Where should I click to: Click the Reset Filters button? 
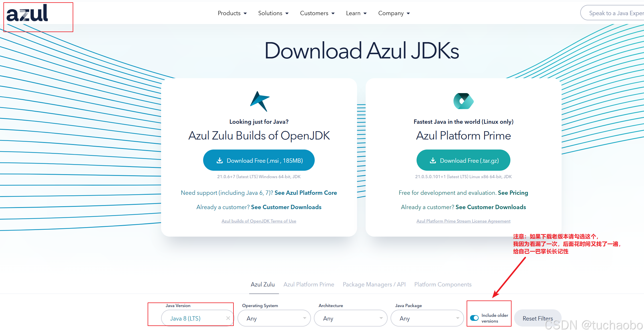coord(538,318)
